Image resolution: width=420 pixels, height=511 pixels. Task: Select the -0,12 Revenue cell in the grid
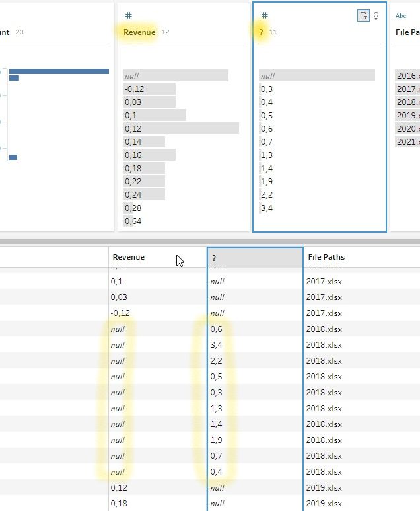click(158, 313)
